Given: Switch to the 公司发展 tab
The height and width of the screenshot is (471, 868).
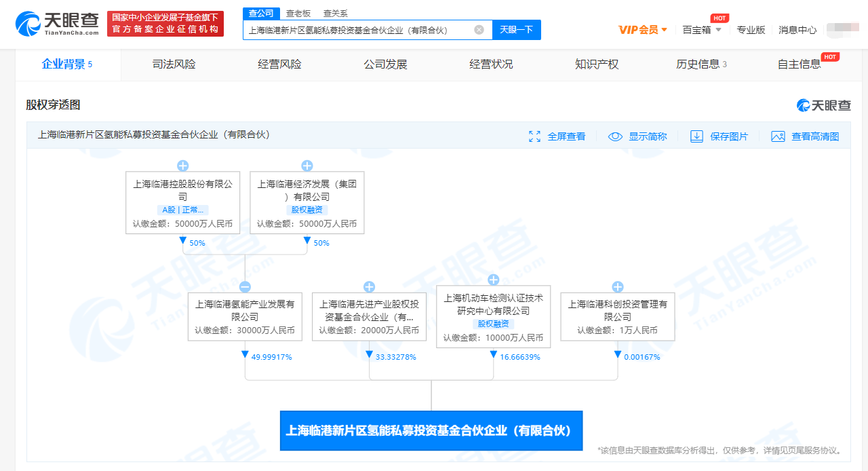Looking at the screenshot, I should 385,64.
